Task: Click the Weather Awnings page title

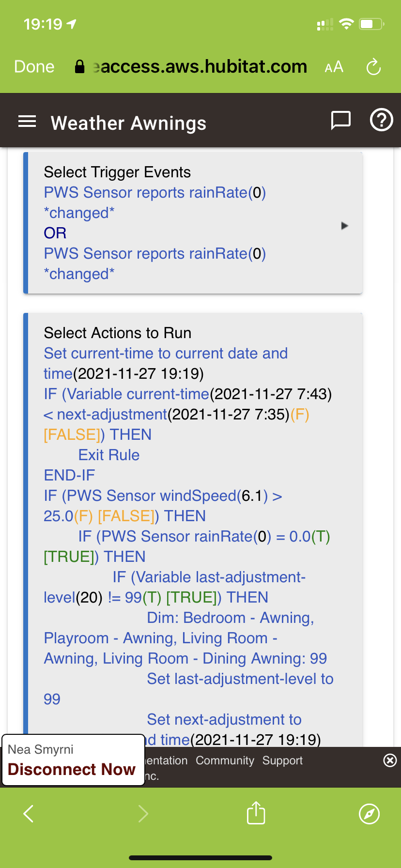Action: coord(129,123)
